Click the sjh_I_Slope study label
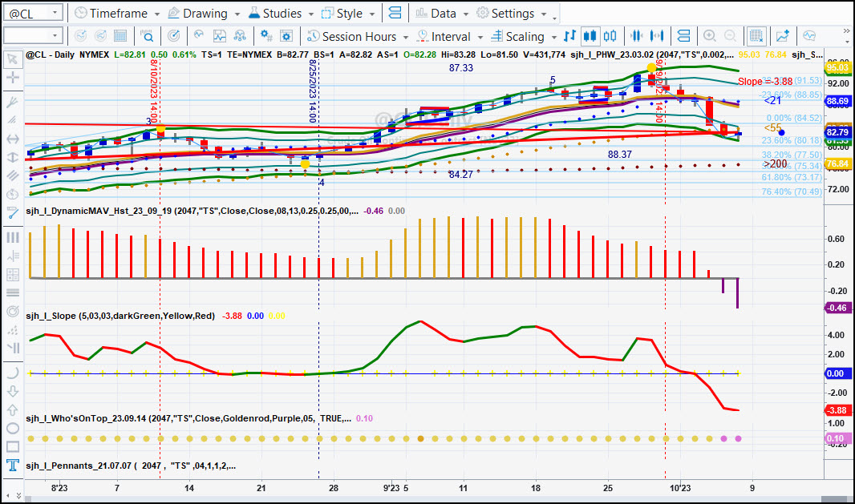855x504 pixels. tap(120, 316)
